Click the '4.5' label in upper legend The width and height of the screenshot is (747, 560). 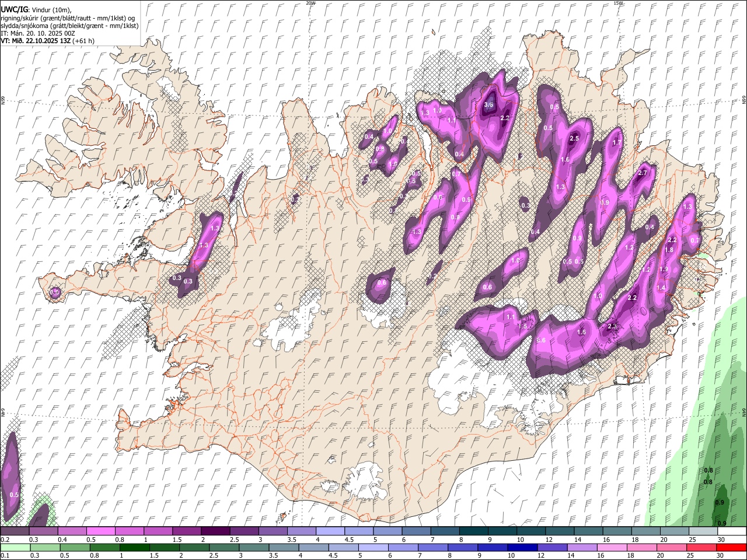349,540
